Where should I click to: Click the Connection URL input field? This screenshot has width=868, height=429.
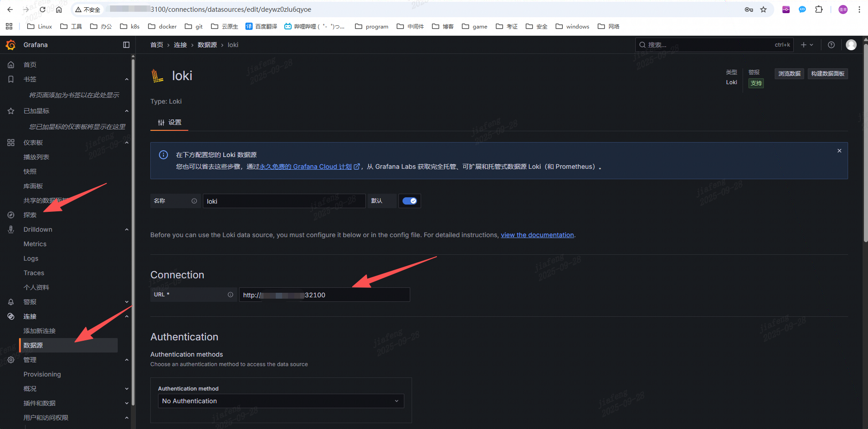pos(324,295)
